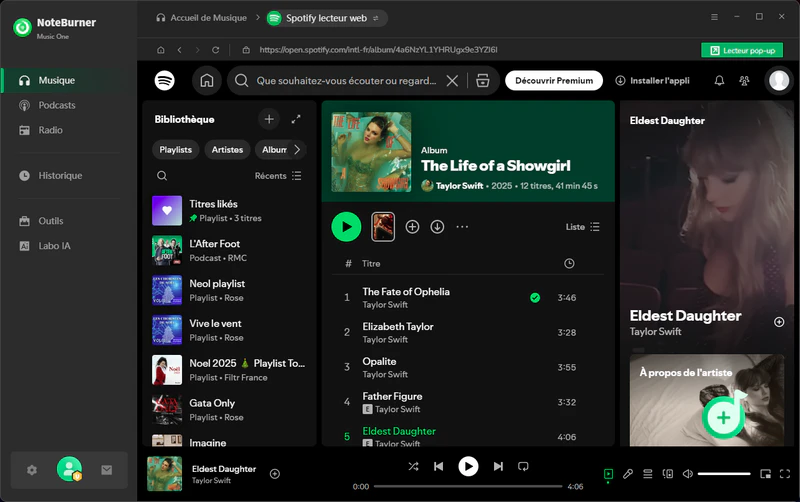This screenshot has width=800, height=502.
Task: Click the NoteBurner floating add-music button
Action: click(723, 417)
